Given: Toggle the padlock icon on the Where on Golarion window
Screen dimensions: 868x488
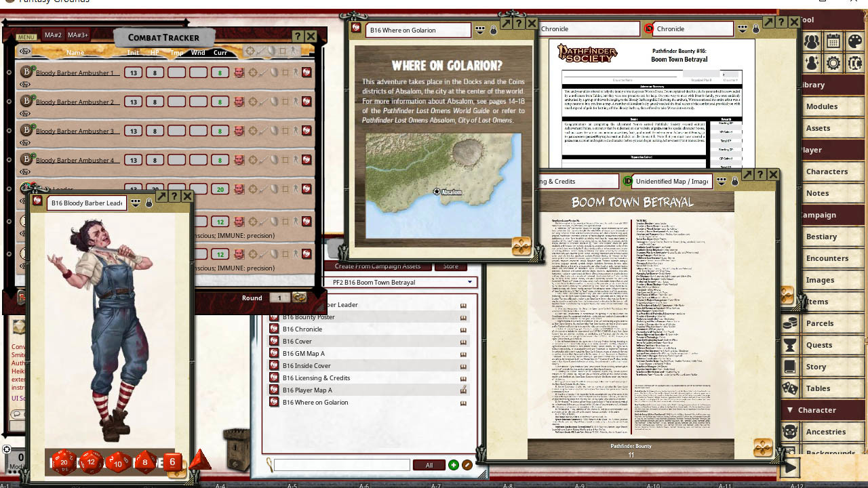Looking at the screenshot, I should [494, 30].
